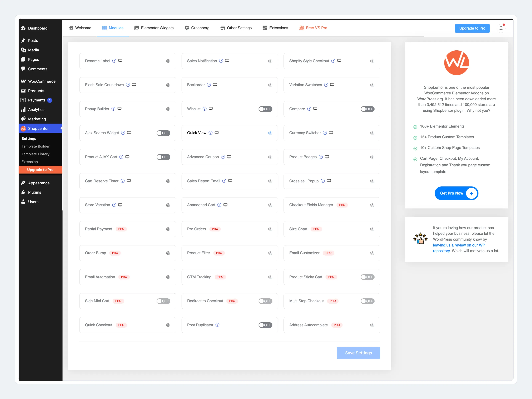Click Save Settings button
Image resolution: width=532 pixels, height=399 pixels.
point(358,353)
